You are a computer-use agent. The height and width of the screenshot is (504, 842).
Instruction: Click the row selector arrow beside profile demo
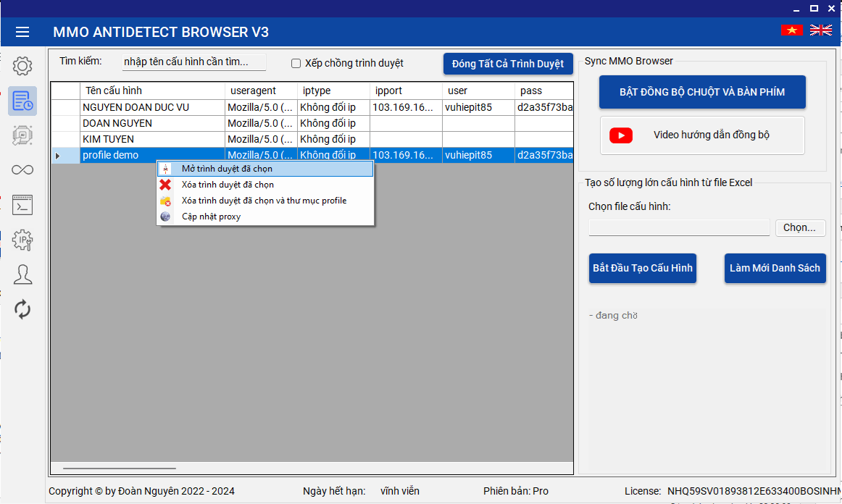point(57,156)
